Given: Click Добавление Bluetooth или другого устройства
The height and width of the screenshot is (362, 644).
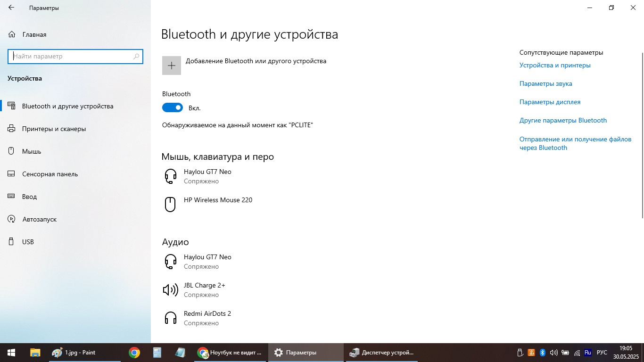Looking at the screenshot, I should click(256, 61).
